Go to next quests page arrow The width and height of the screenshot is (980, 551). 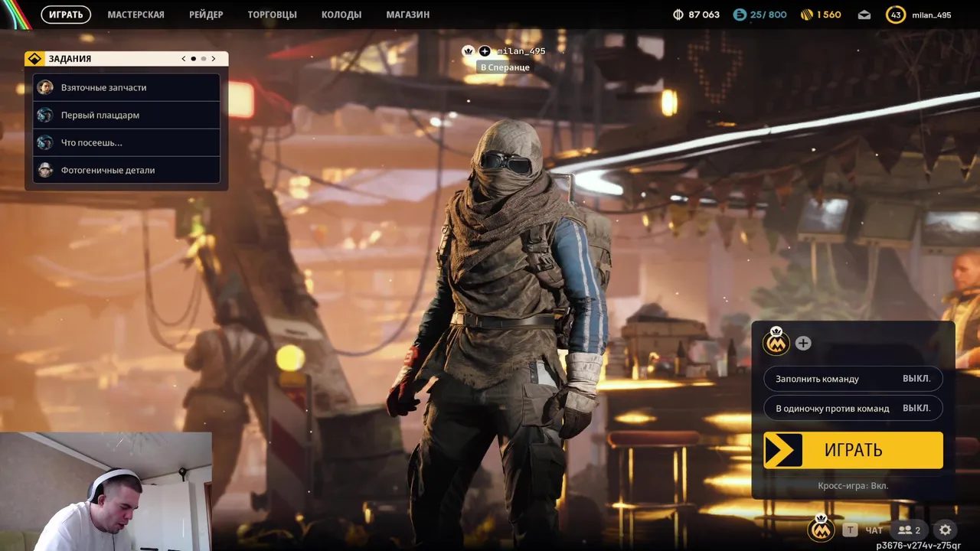pyautogui.click(x=213, y=59)
